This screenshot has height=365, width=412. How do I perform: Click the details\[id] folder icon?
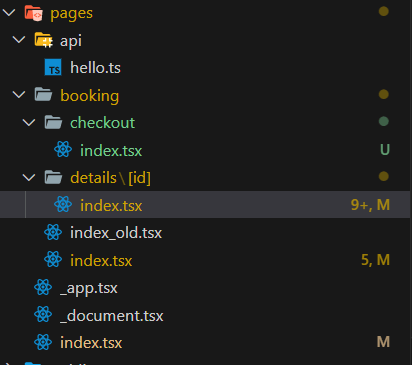coord(54,177)
